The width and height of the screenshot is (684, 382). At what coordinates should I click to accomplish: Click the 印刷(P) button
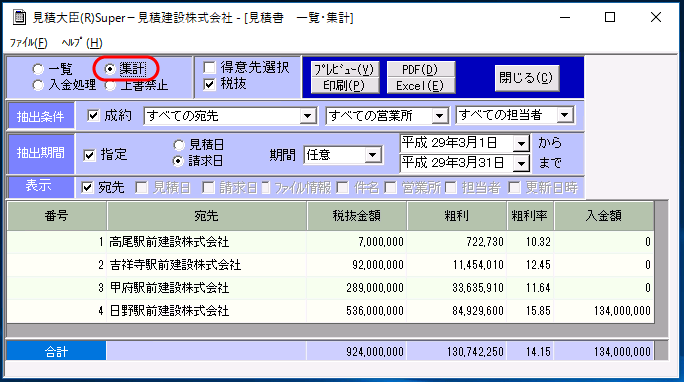pos(345,85)
